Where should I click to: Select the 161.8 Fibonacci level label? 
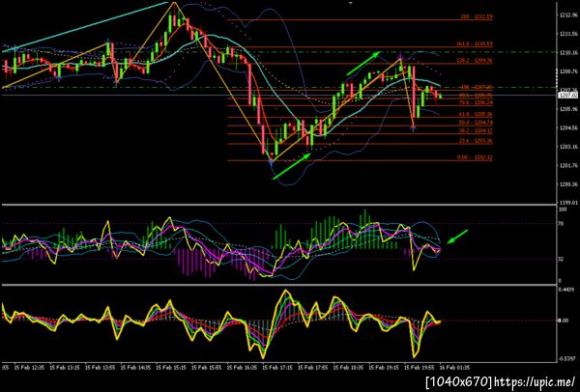tap(475, 44)
